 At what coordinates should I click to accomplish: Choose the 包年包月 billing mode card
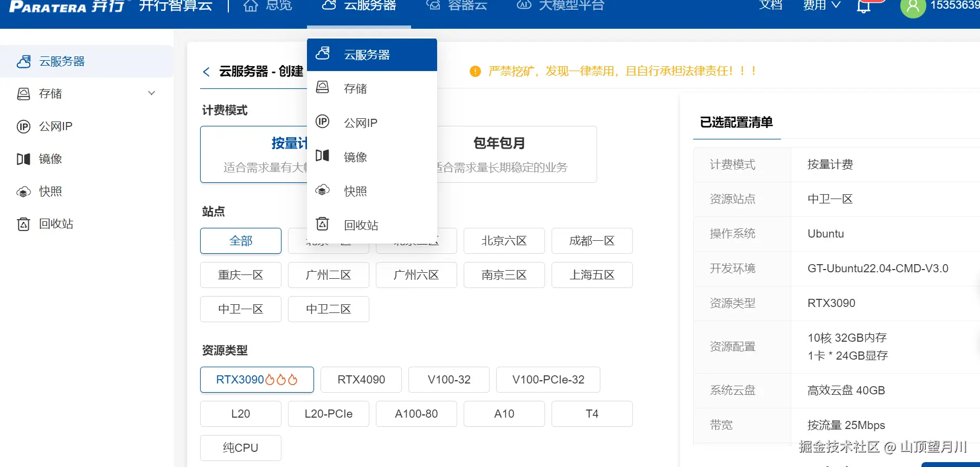click(516, 154)
